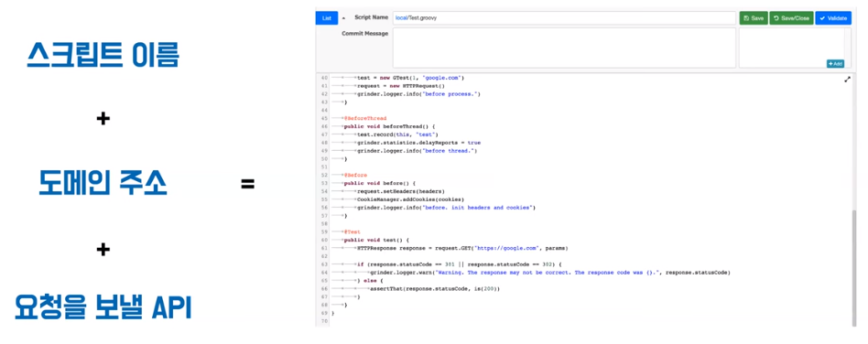Click the target hosts box above the Add button

[x=792, y=43]
